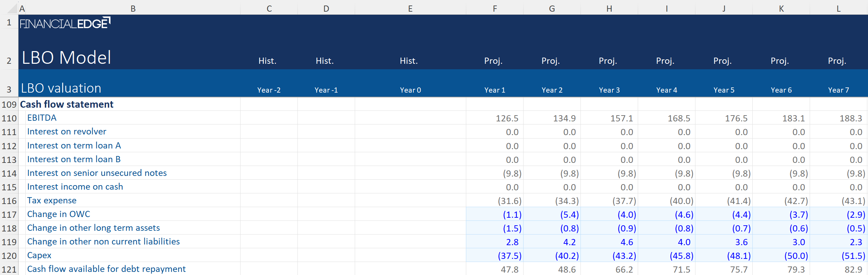Select row 110 header
Screen dimensions: 868x275
point(9,118)
